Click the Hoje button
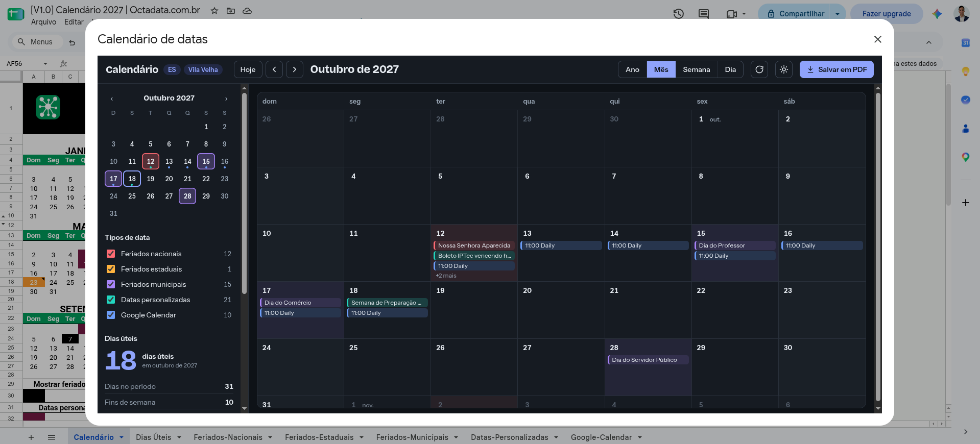Image resolution: width=980 pixels, height=444 pixels. tap(248, 69)
